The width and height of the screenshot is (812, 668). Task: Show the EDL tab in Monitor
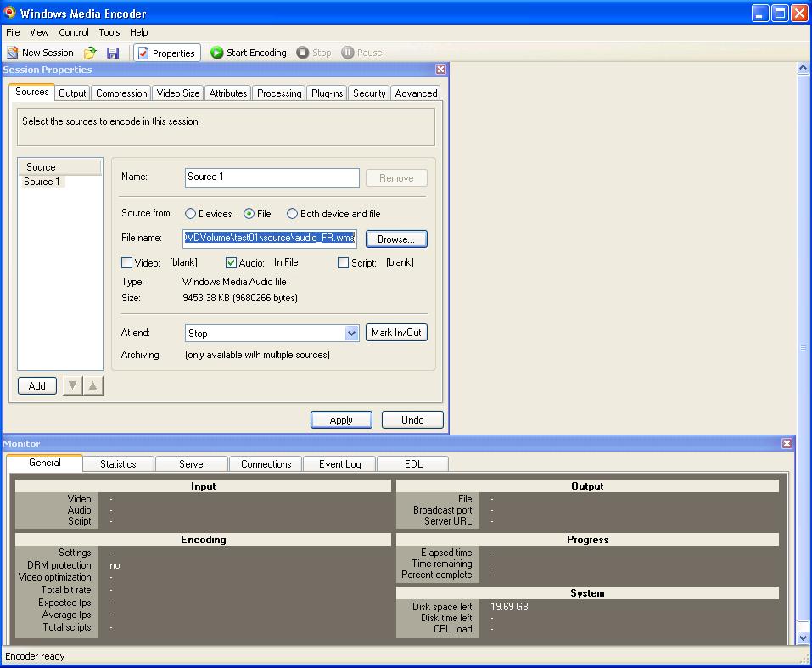point(413,463)
